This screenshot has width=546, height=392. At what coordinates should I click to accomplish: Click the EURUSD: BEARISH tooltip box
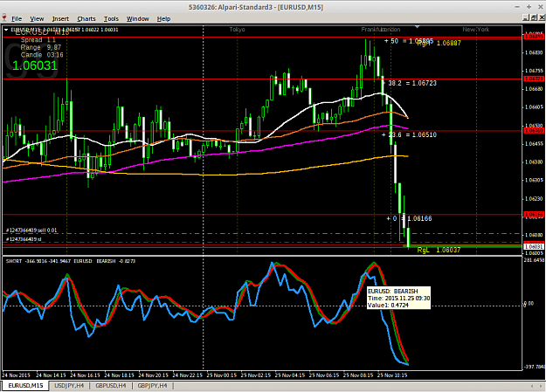pyautogui.click(x=398, y=298)
